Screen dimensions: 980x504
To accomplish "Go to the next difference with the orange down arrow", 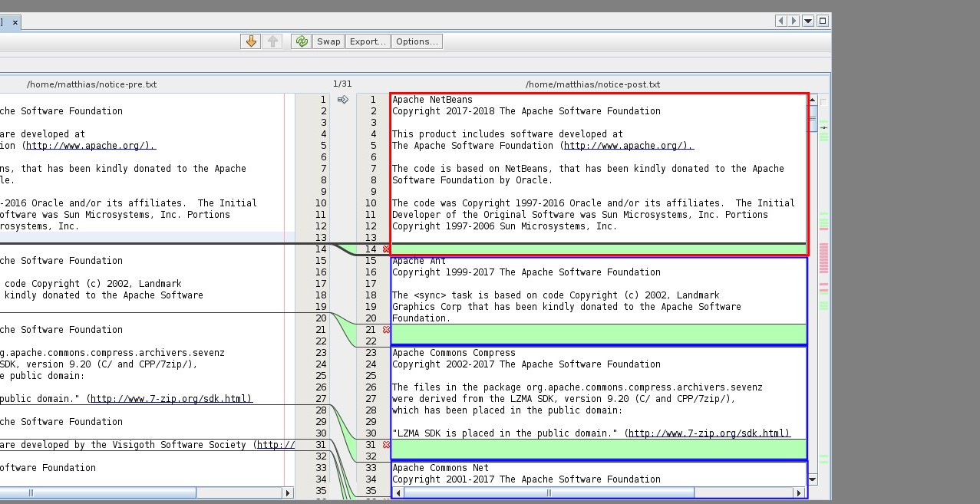I will pos(250,41).
